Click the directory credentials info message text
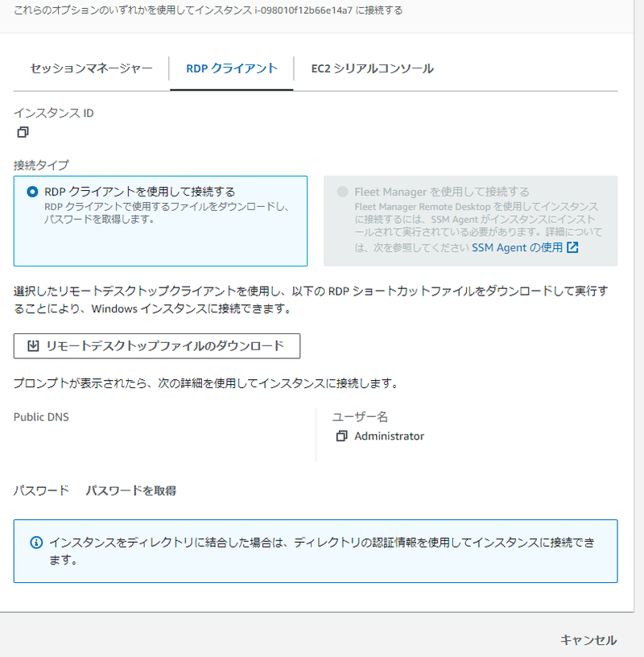 322,551
